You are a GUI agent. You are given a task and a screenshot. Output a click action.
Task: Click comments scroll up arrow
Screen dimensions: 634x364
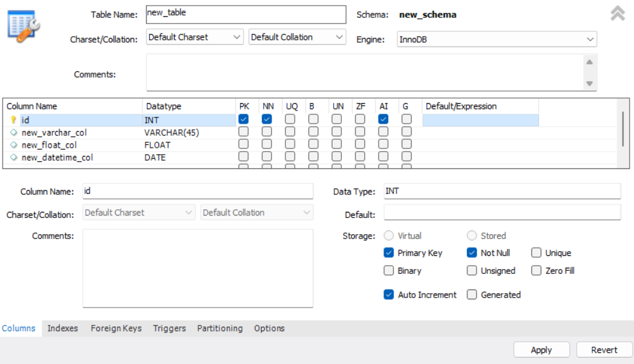point(589,62)
